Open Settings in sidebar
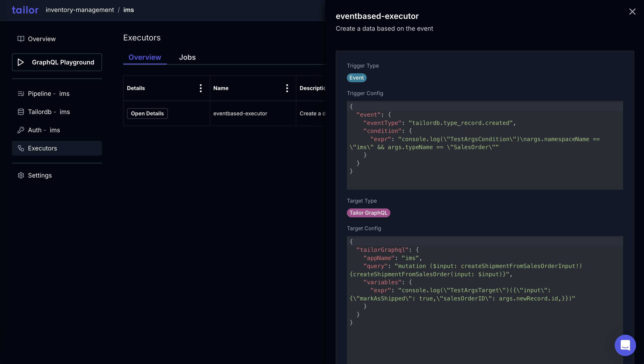This screenshot has width=644, height=364. pyautogui.click(x=40, y=175)
